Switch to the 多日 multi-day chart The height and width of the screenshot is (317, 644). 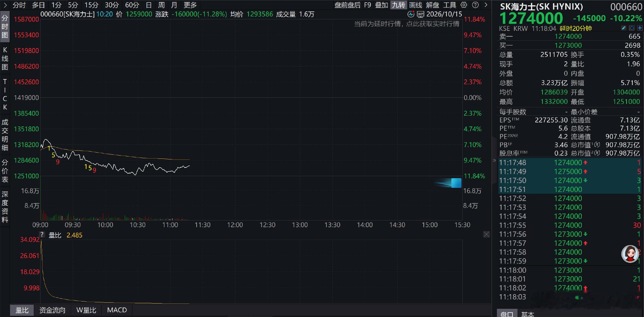tap(38, 5)
